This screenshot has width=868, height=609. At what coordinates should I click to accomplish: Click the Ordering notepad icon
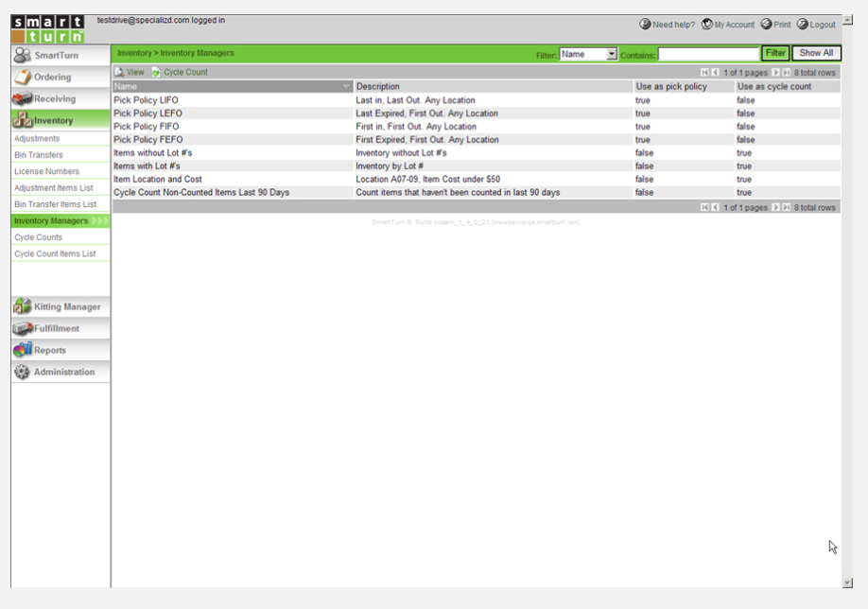tap(23, 77)
